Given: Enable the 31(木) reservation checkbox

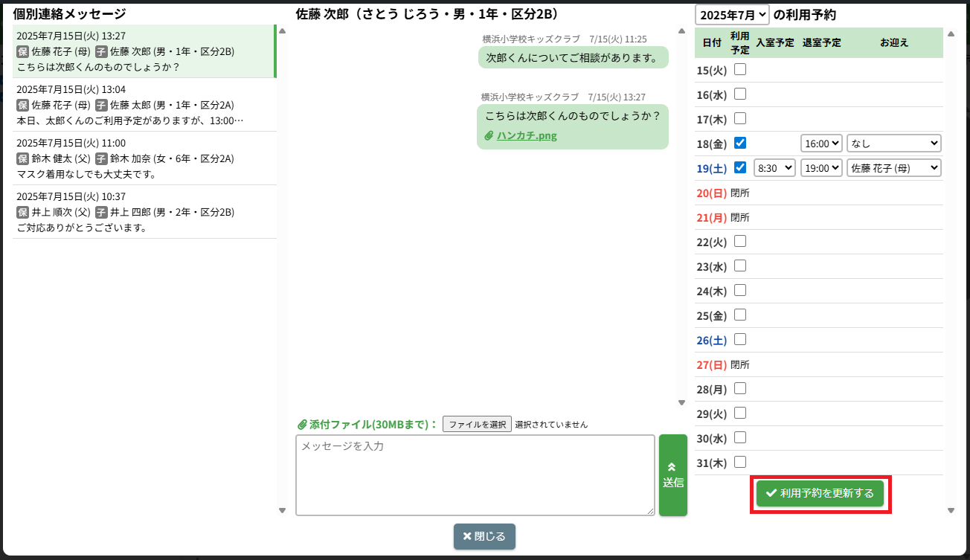Looking at the screenshot, I should 740,462.
